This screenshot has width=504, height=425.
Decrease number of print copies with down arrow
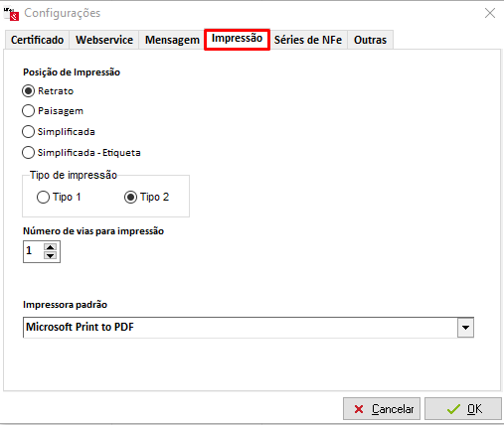51,255
